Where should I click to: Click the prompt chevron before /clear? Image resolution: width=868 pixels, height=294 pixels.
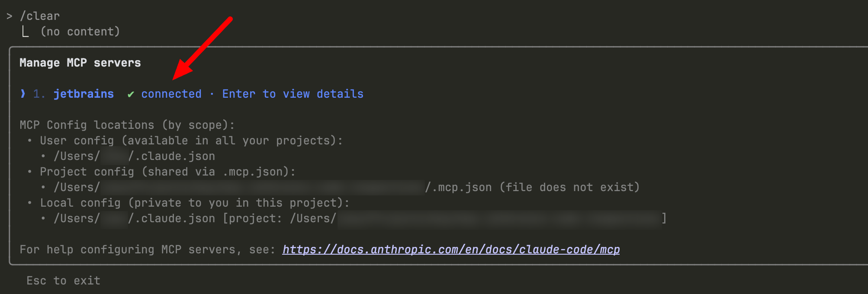click(x=10, y=16)
